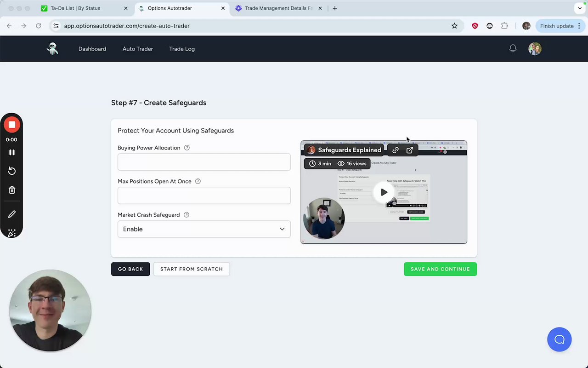588x368 pixels.
Task: Click the browser address bar URL
Action: [127, 26]
